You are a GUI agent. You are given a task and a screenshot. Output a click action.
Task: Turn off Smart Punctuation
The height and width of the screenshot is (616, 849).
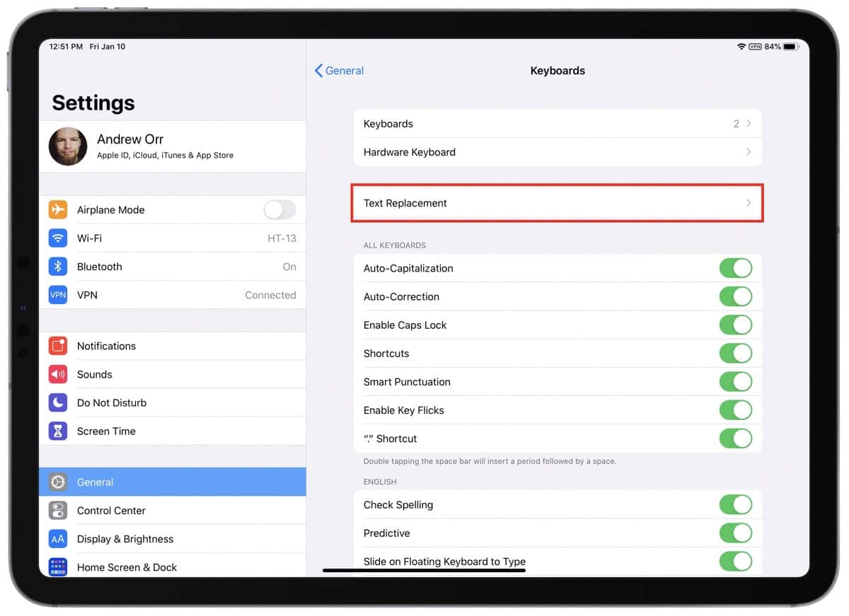736,382
